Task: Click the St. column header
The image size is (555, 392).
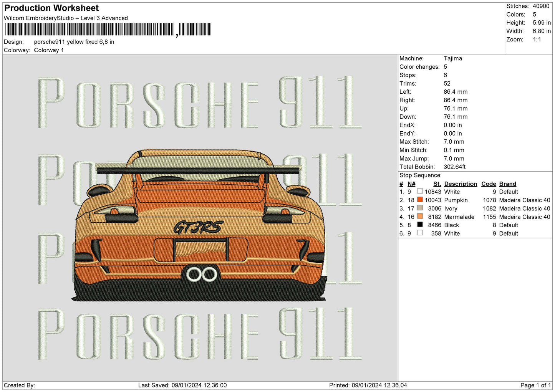Action: point(437,184)
